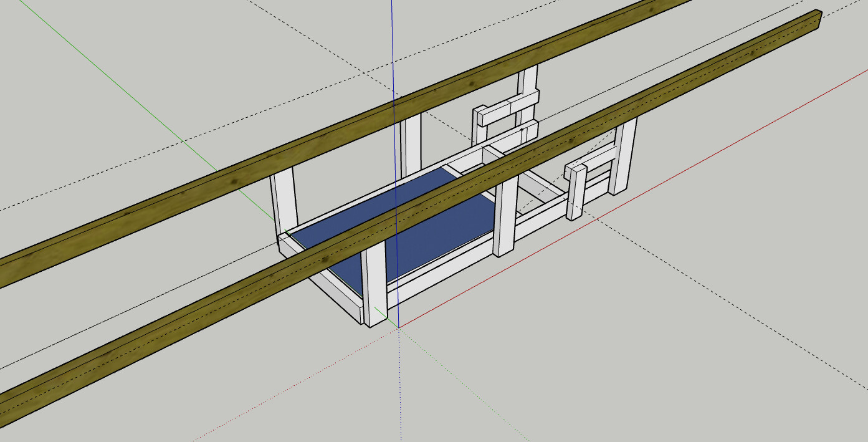The image size is (868, 442).
Task: Select the white post at the blue panel's right edge
Action: tap(505, 215)
